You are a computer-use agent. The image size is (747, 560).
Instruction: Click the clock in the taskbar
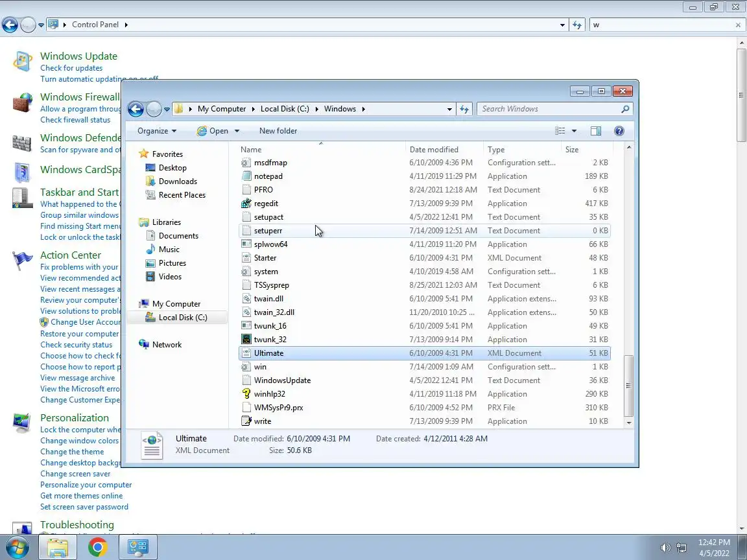(x=714, y=548)
